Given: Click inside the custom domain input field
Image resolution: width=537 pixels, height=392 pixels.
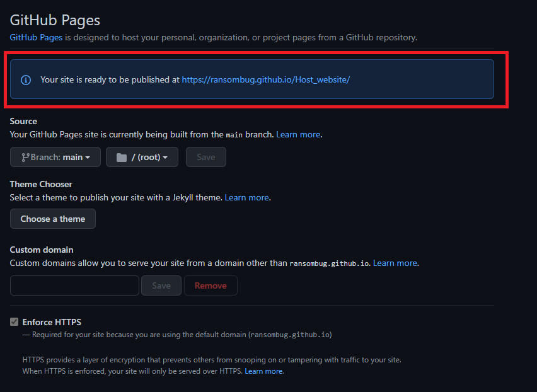Looking at the screenshot, I should point(74,285).
